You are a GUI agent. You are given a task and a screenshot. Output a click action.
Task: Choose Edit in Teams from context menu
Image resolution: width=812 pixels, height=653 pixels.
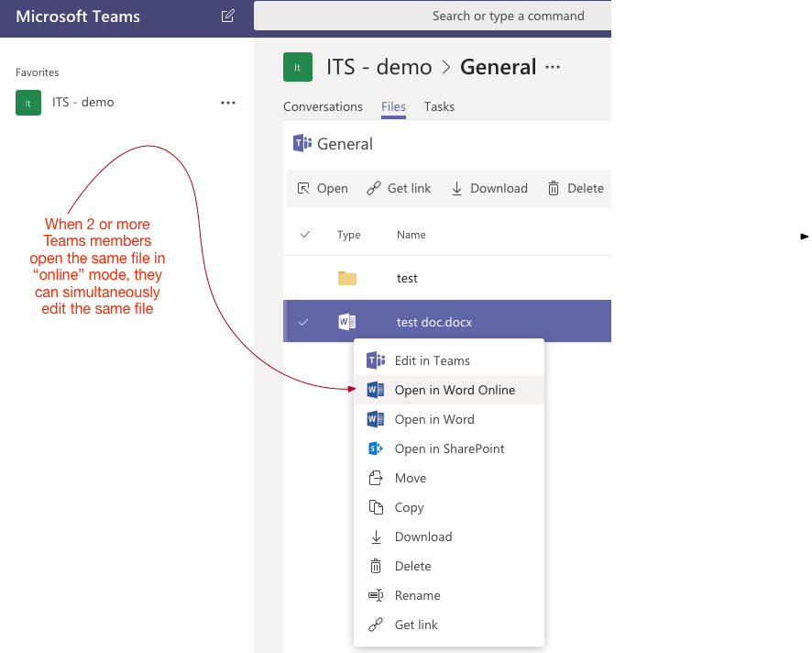[449, 360]
